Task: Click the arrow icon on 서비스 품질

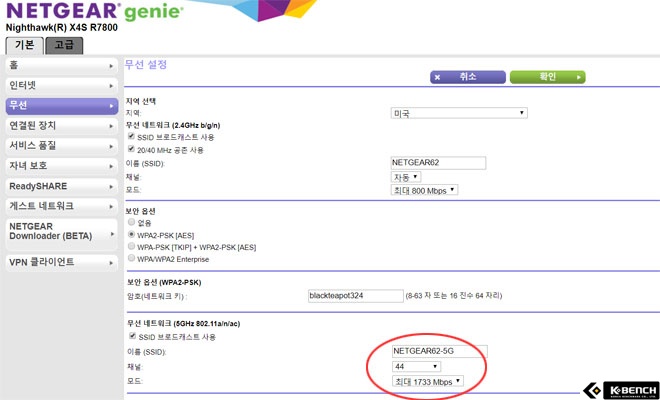Action: [x=111, y=147]
